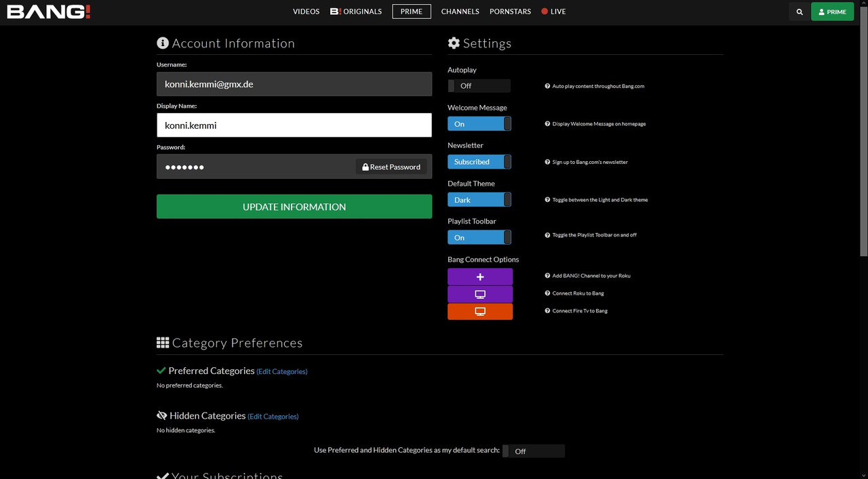
Task: Toggle the Autoplay switch
Action: click(479, 86)
